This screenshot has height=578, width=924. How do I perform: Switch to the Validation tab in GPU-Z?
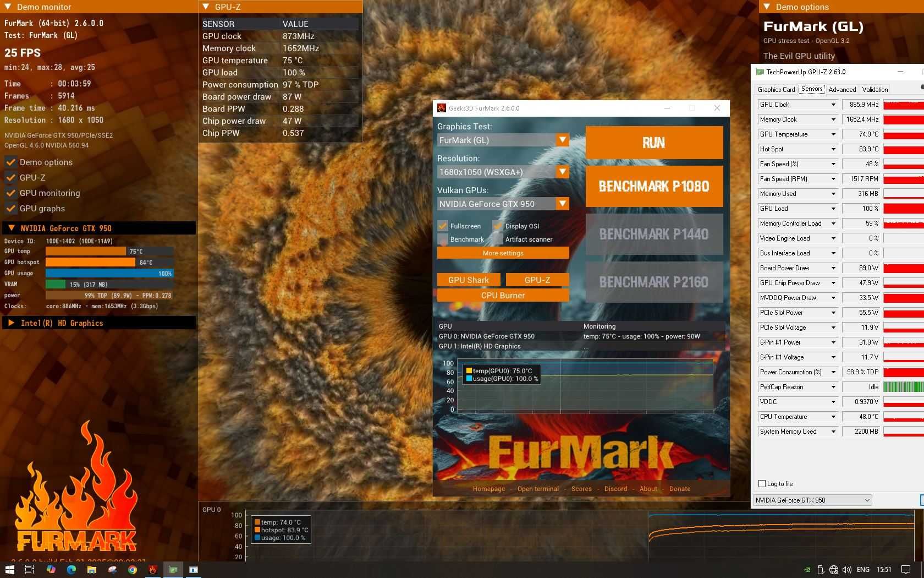point(875,89)
